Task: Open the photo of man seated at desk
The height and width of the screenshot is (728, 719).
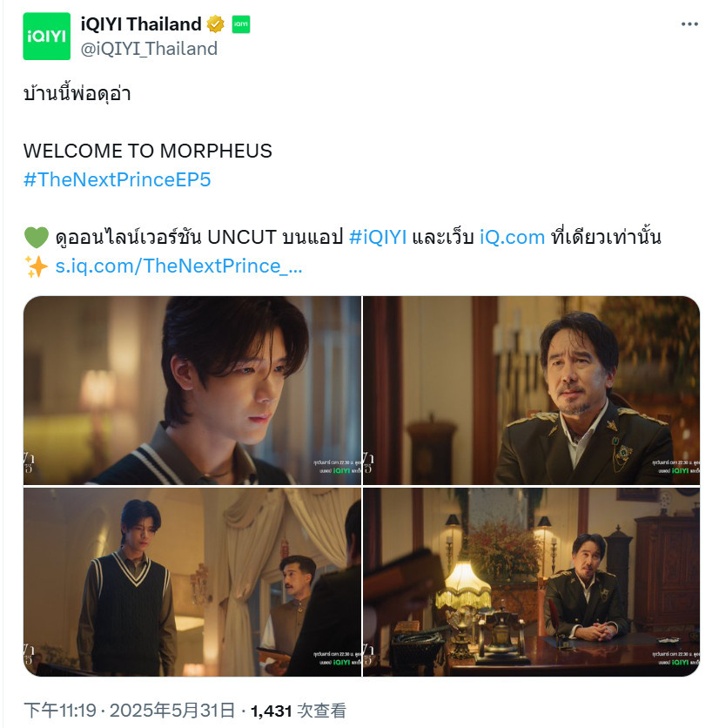Action: (532, 582)
